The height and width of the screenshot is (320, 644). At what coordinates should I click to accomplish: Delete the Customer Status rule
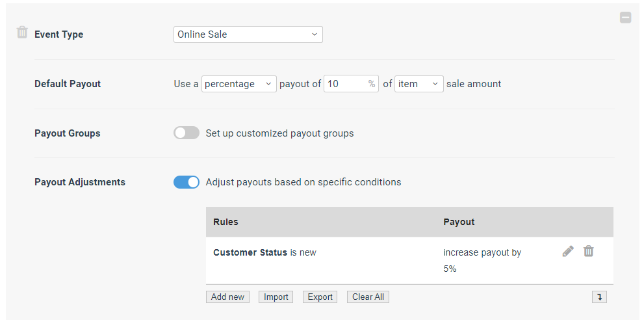pyautogui.click(x=589, y=251)
